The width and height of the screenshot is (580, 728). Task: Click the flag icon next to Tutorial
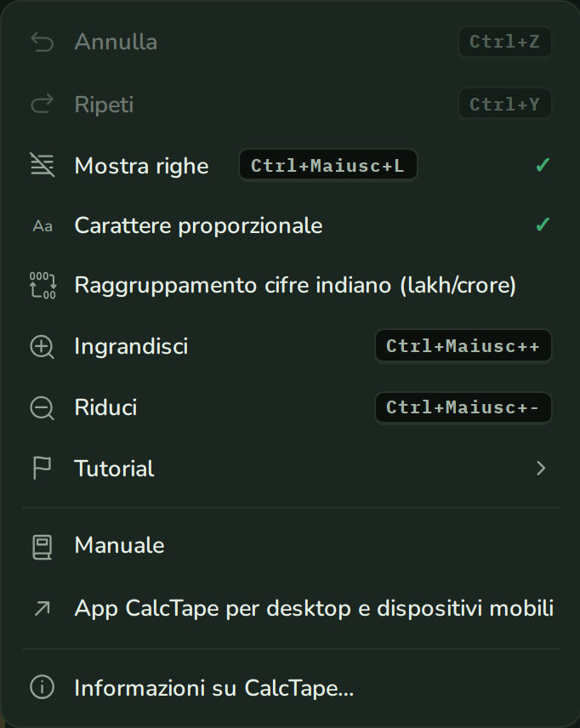[x=42, y=468]
